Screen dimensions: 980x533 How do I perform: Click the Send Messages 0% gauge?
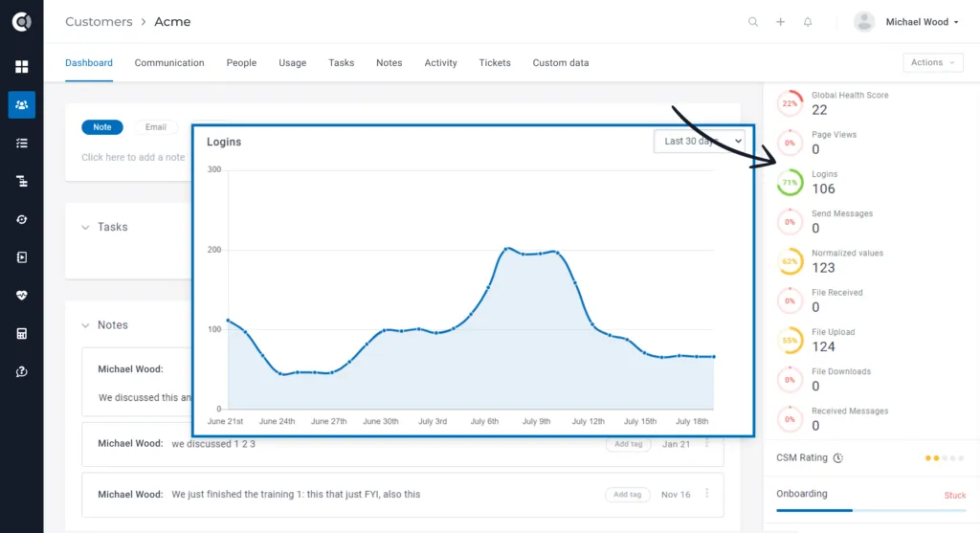(x=790, y=222)
